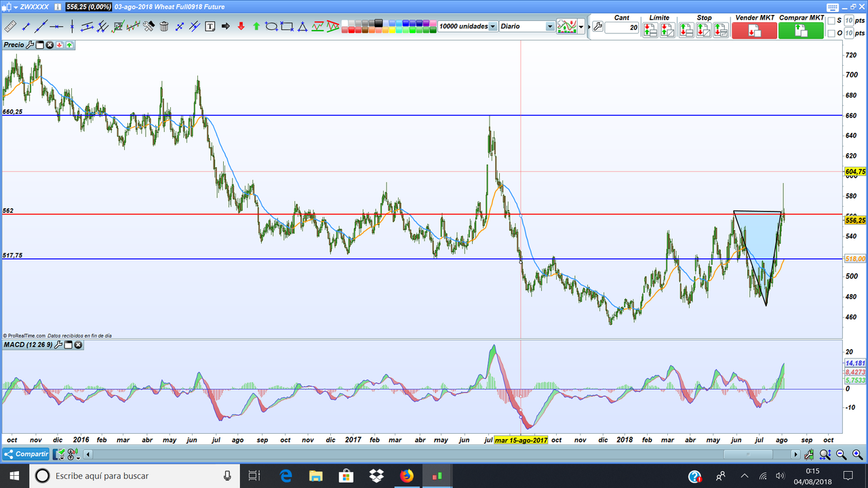Open the instrument info icon next to ZWXXXX
The image size is (868, 488).
coord(58,7)
